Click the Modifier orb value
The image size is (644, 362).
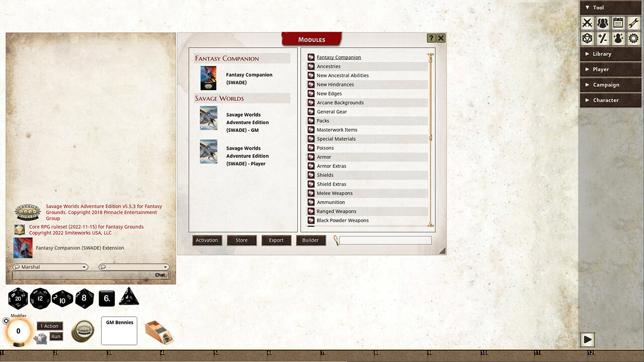point(19,331)
